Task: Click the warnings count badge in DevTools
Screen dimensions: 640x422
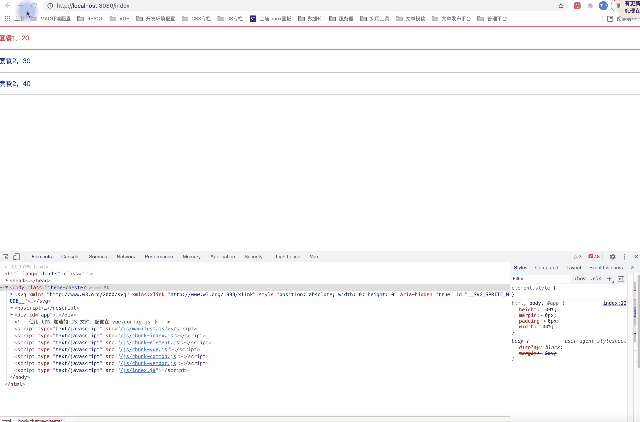Action: (577, 257)
